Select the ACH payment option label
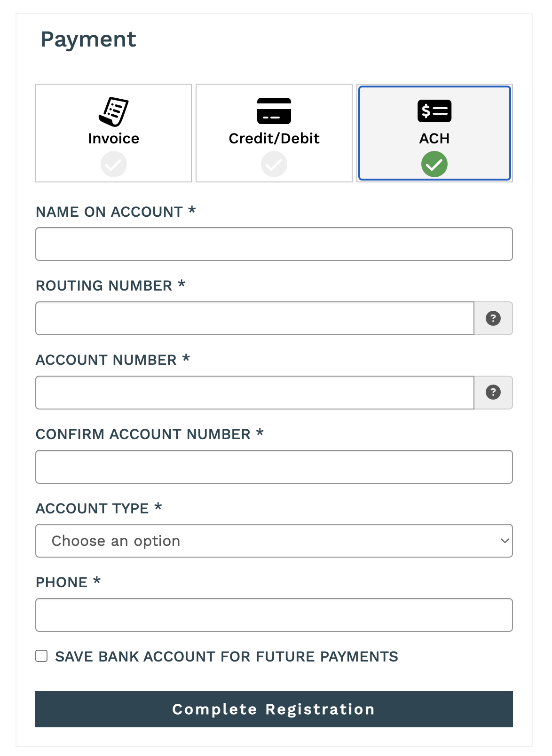 pyautogui.click(x=434, y=139)
